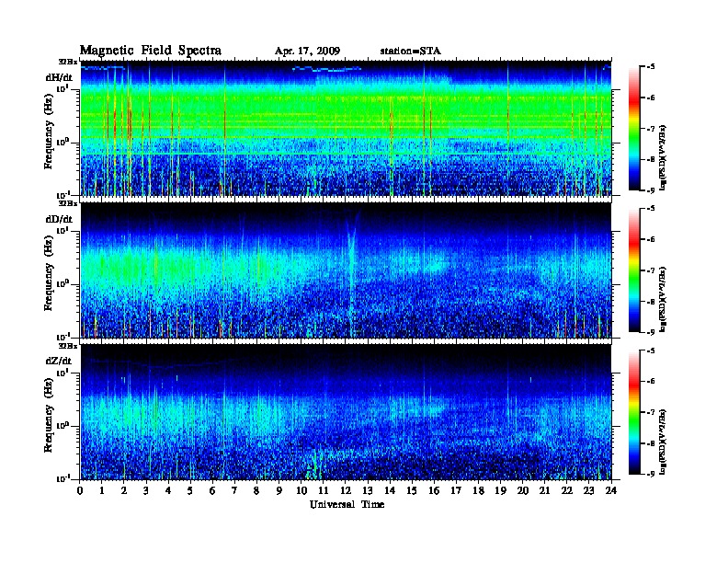Click the "-7" value on dH/dt color scale
Screen dimensions: 728x563
[651, 129]
